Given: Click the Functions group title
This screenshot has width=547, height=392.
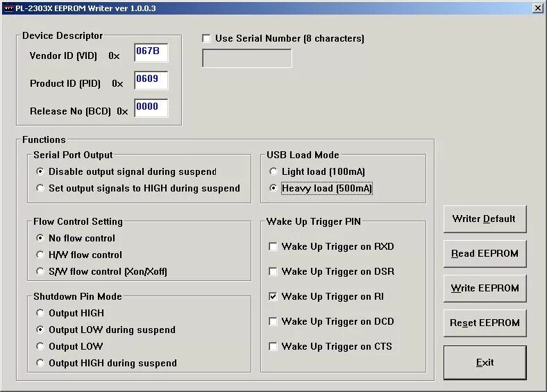Looking at the screenshot, I should tap(44, 139).
